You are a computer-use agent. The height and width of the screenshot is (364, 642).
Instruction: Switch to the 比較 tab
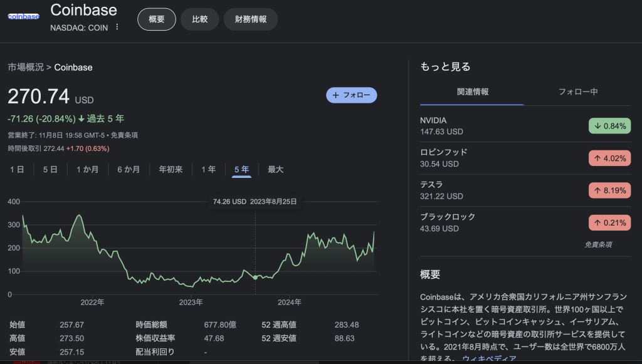point(199,19)
